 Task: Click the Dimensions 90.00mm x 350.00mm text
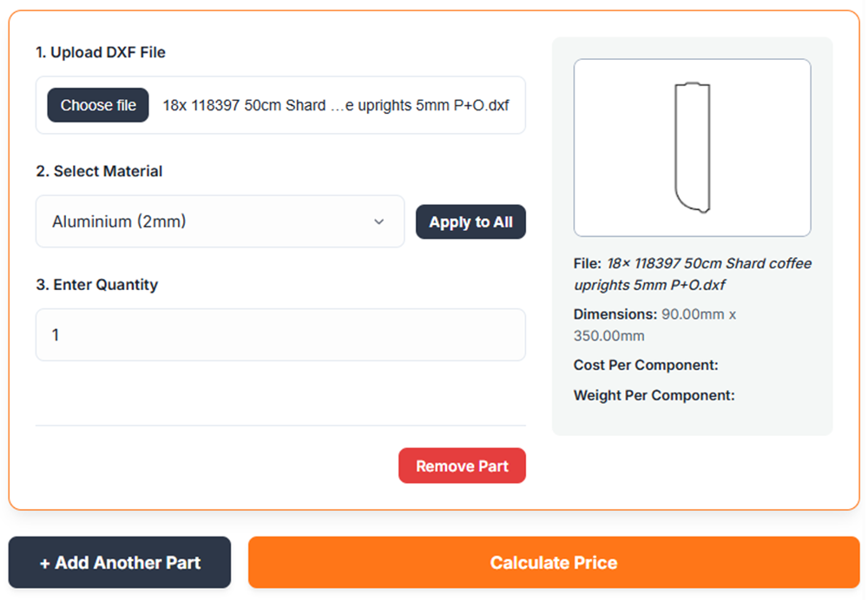click(x=654, y=324)
